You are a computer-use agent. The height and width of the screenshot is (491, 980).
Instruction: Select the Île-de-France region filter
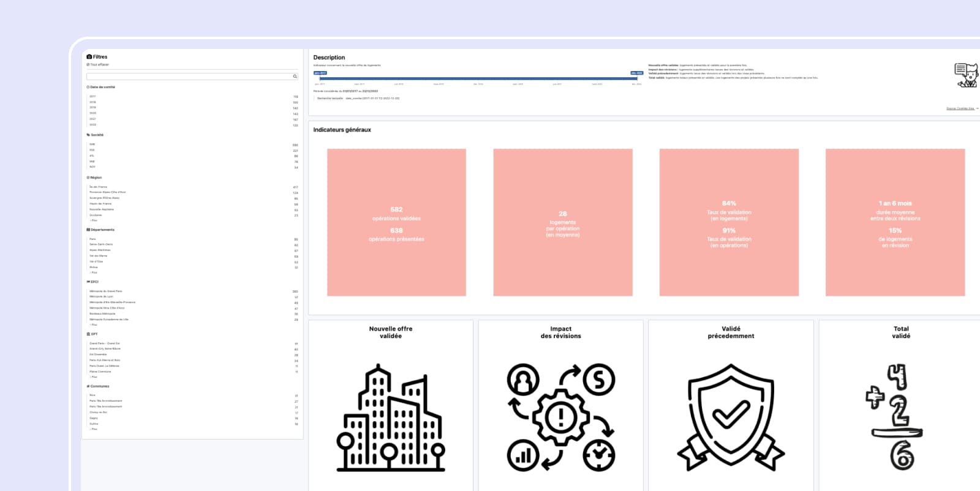(x=99, y=187)
